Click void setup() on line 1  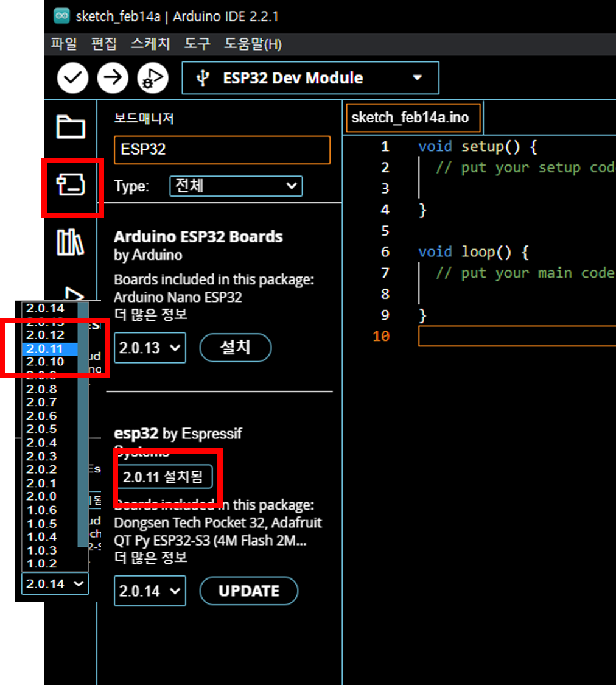pyautogui.click(x=469, y=146)
